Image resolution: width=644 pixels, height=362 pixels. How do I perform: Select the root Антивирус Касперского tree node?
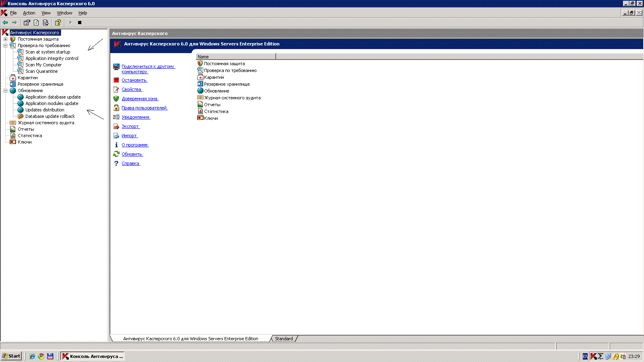click(x=35, y=33)
